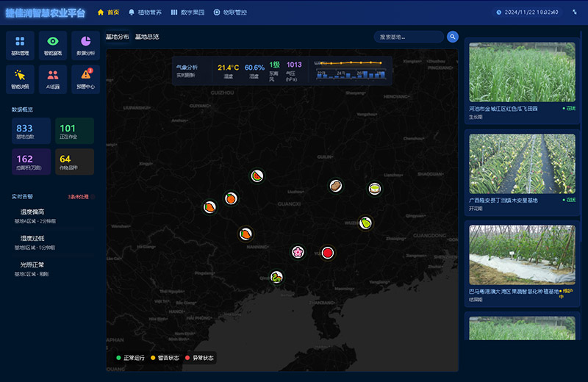
Task: Select the watermelon marker on the map
Action: pos(257,176)
